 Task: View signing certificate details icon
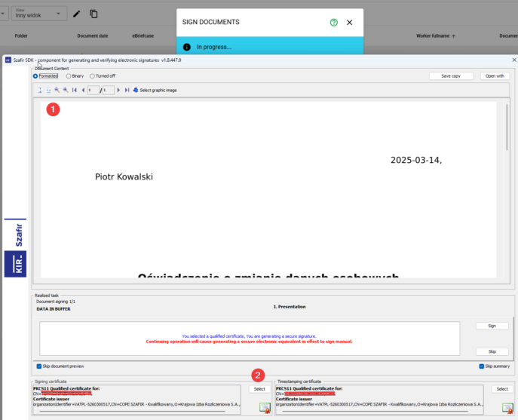[x=265, y=408]
